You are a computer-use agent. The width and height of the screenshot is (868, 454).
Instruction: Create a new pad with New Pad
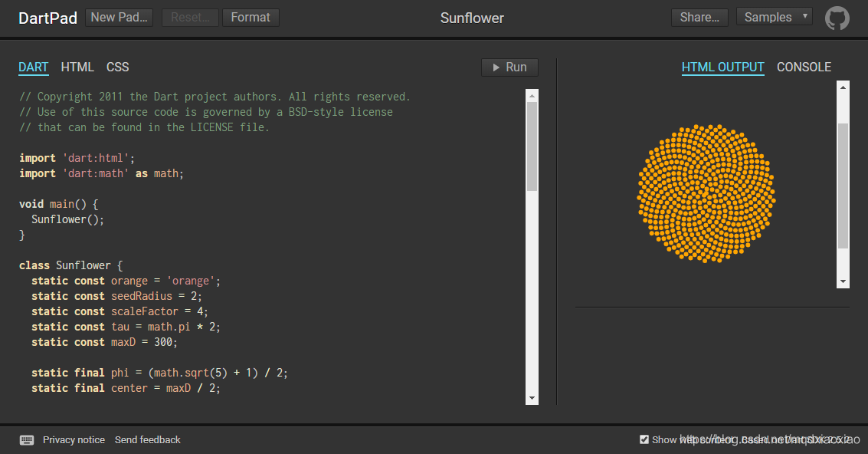[119, 17]
